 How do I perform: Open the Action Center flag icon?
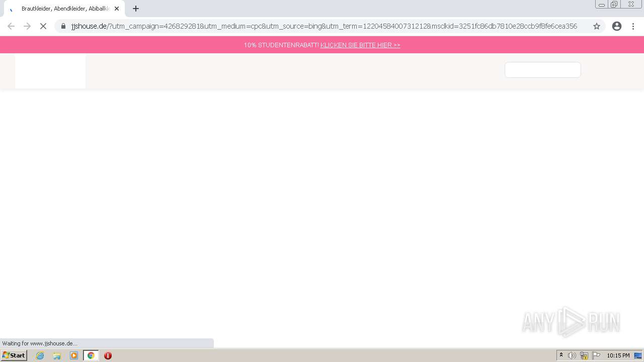596,355
